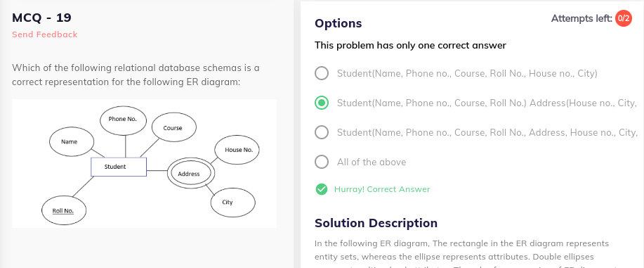Click the Roll No. underlined attribute ellipse

pos(64,210)
